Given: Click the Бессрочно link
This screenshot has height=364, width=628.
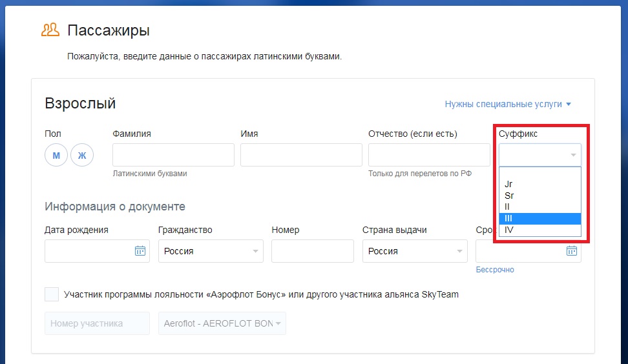Looking at the screenshot, I should point(495,270).
